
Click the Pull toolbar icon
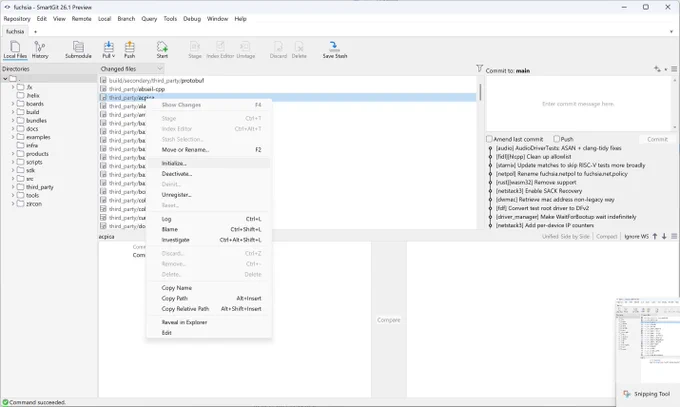[x=107, y=49]
